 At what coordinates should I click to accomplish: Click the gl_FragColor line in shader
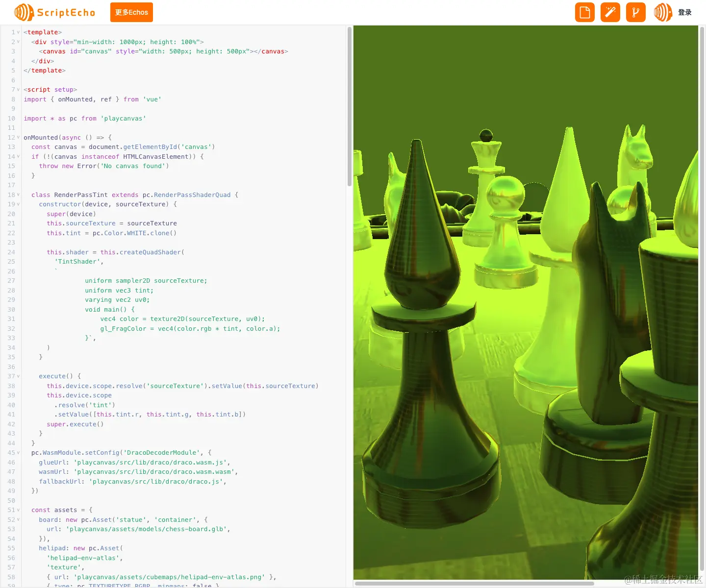[190, 329]
